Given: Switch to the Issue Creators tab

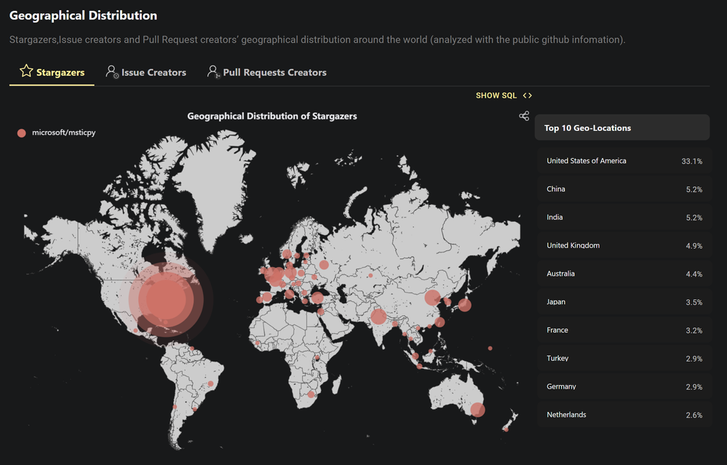Looking at the screenshot, I should coord(146,72).
